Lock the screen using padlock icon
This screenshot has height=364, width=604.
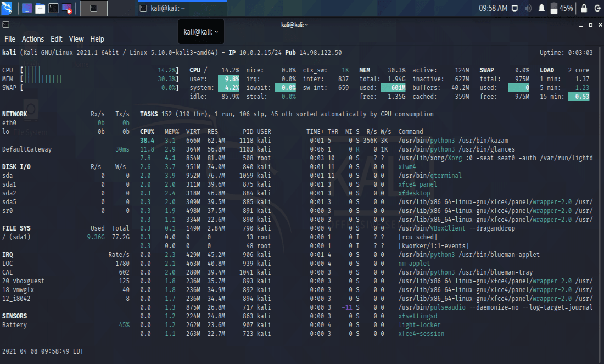coord(584,8)
